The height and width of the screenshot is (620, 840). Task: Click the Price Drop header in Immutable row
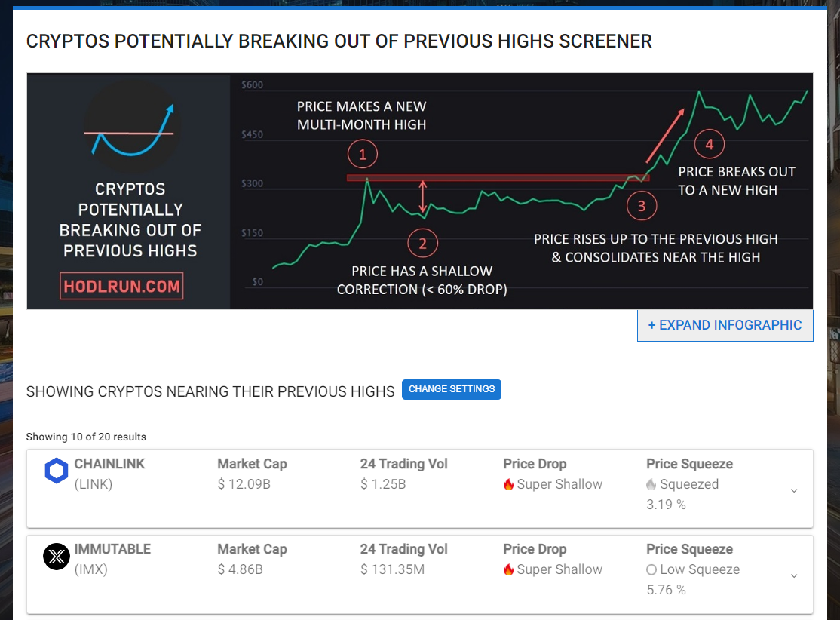pyautogui.click(x=535, y=549)
